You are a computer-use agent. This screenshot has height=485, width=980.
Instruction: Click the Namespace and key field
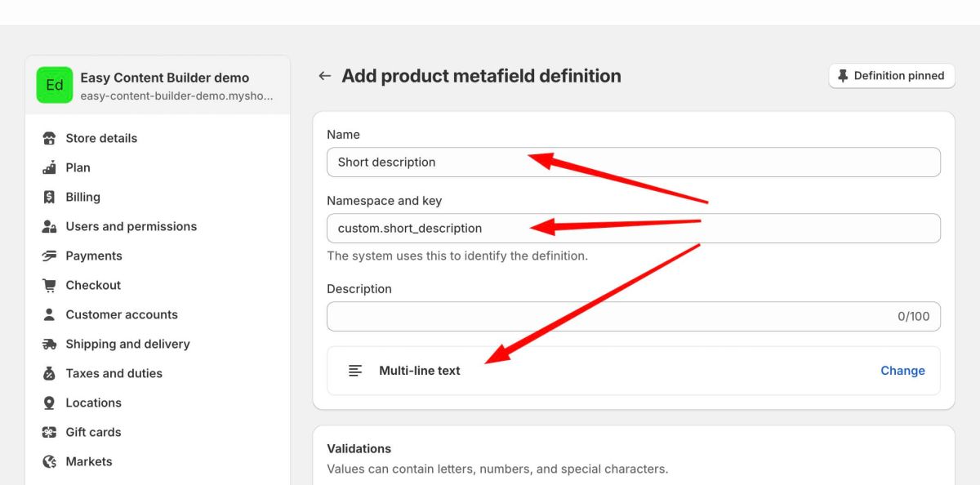(x=633, y=229)
